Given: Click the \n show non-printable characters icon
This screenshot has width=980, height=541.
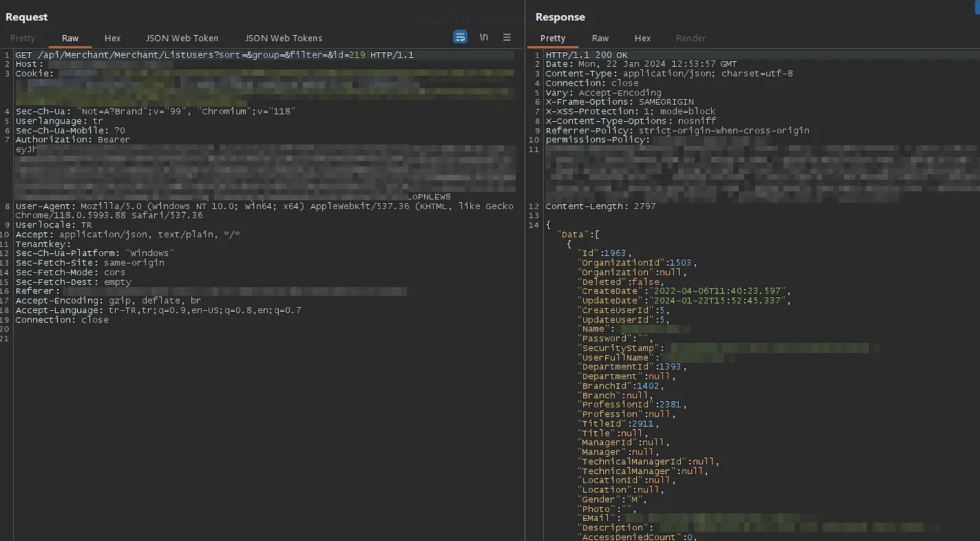Looking at the screenshot, I should [x=484, y=37].
